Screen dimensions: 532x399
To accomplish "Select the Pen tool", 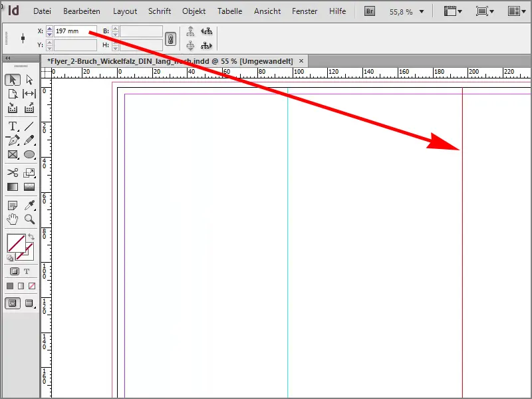I will click(x=13, y=140).
